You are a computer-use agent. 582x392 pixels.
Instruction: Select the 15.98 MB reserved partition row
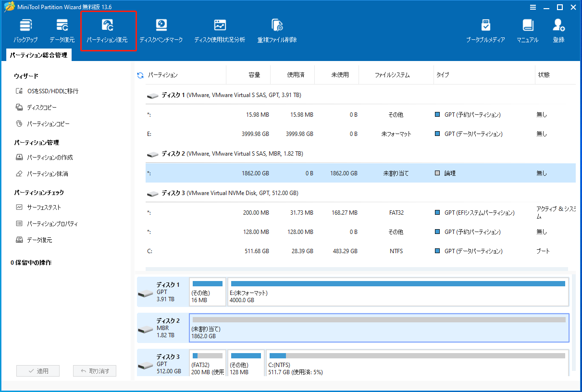coord(360,115)
